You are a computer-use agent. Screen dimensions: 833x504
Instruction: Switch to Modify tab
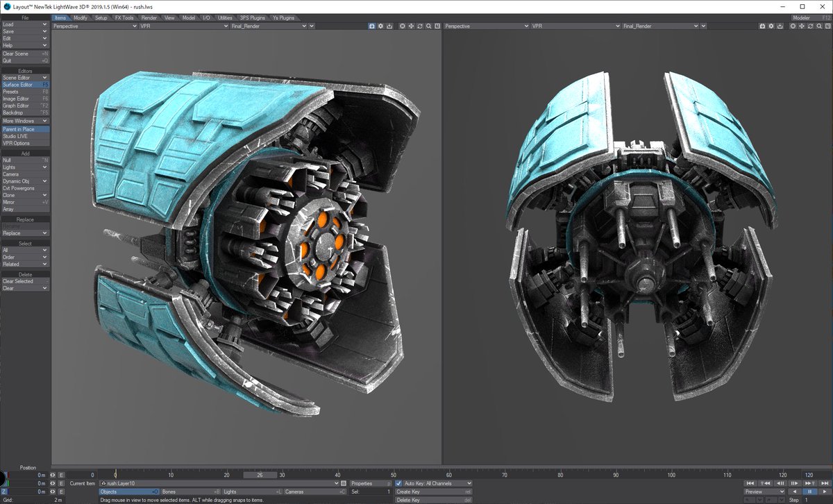coord(81,17)
